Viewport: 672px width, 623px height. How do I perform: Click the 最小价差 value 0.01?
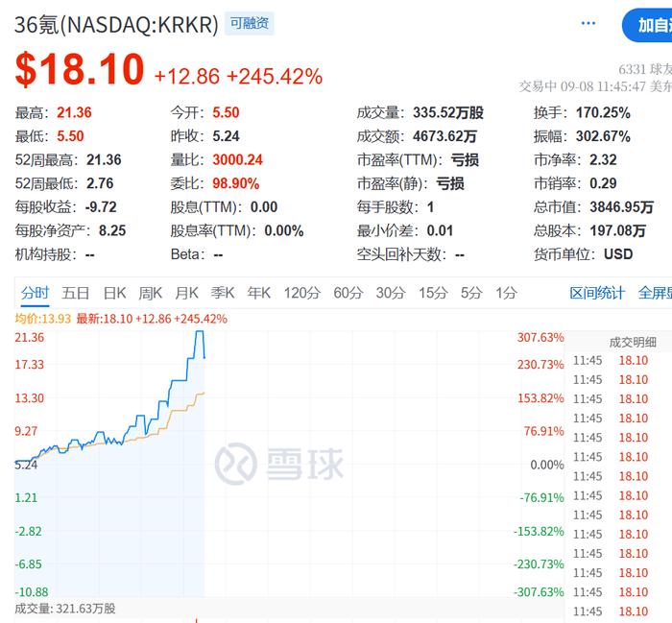point(440,231)
